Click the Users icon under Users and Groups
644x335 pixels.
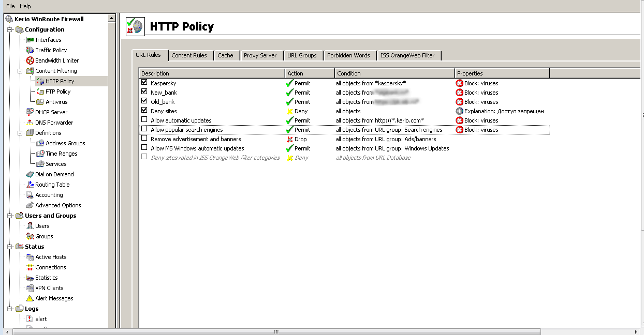[30, 226]
